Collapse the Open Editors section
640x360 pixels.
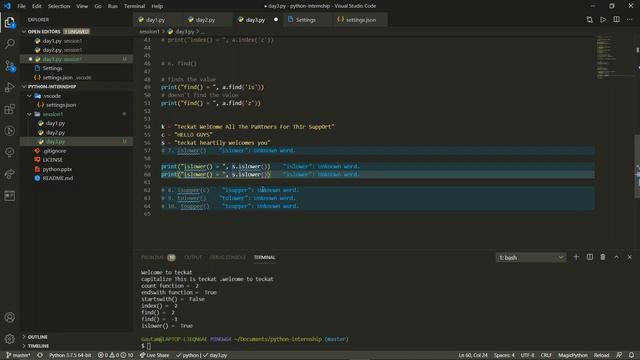tap(44, 31)
